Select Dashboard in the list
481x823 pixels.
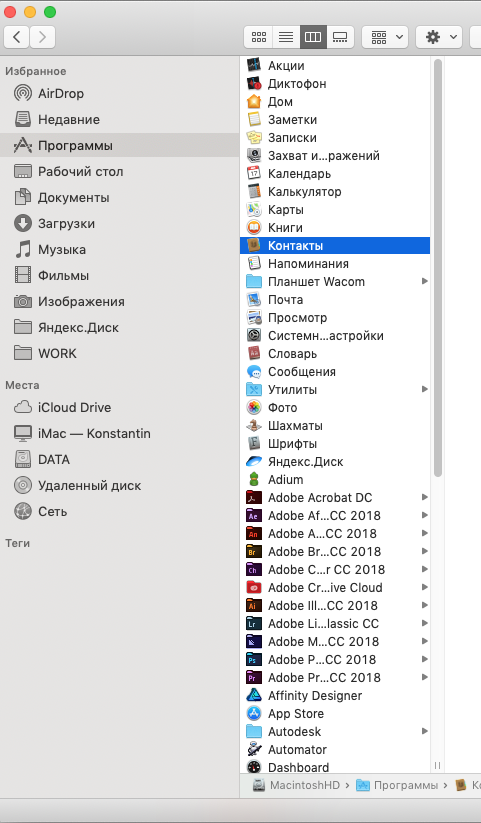pos(335,767)
